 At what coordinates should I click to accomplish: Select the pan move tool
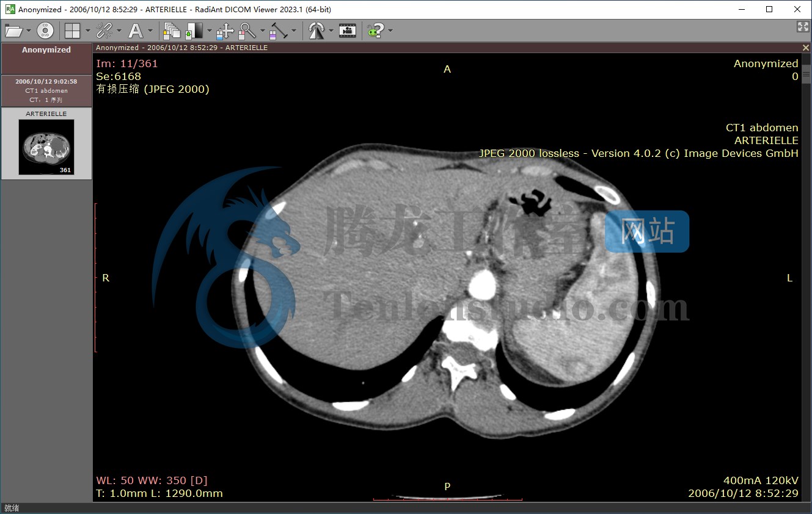pyautogui.click(x=225, y=31)
